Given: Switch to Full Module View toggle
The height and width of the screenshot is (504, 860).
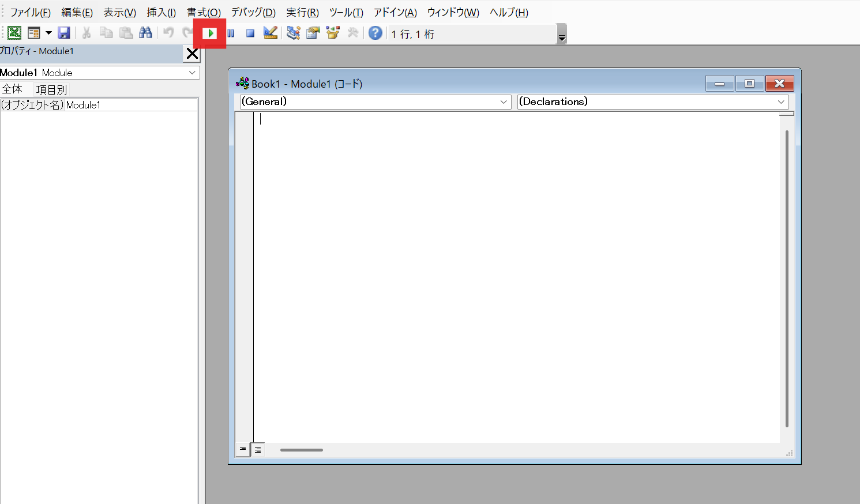Looking at the screenshot, I should (258, 450).
